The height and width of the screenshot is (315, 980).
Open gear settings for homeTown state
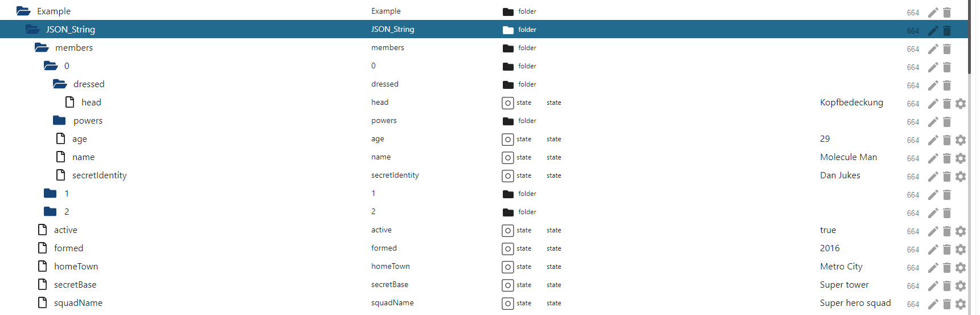pos(961,268)
